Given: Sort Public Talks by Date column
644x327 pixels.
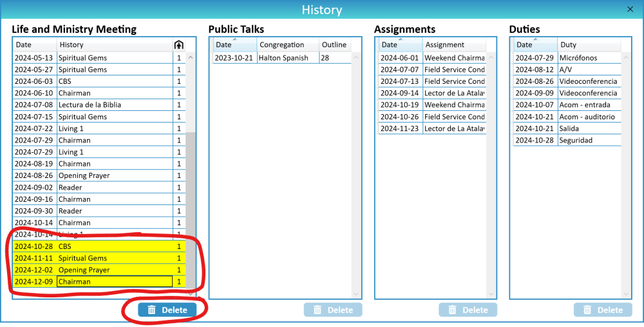Looking at the screenshot, I should pyautogui.click(x=234, y=45).
